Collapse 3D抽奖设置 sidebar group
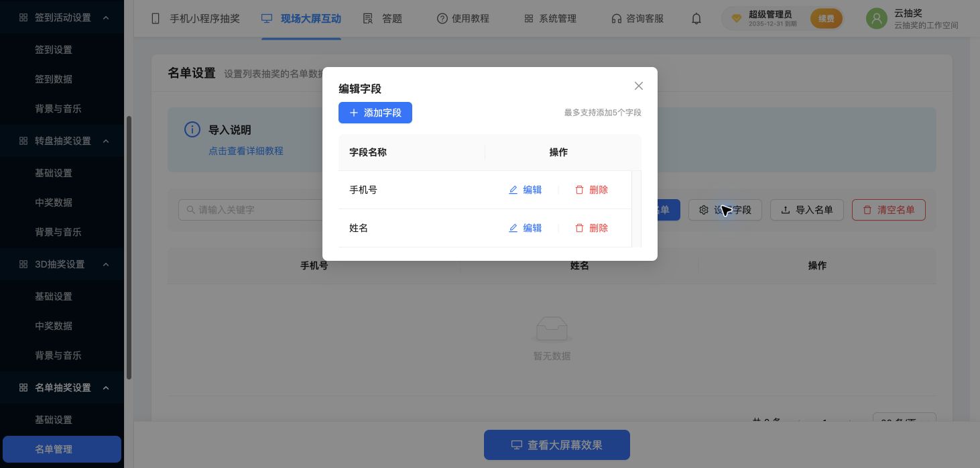The height and width of the screenshot is (468, 980). point(62,264)
